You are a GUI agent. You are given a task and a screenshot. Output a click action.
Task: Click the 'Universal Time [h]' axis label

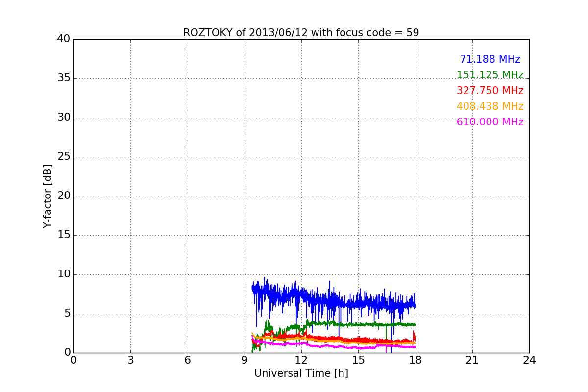tap(301, 374)
